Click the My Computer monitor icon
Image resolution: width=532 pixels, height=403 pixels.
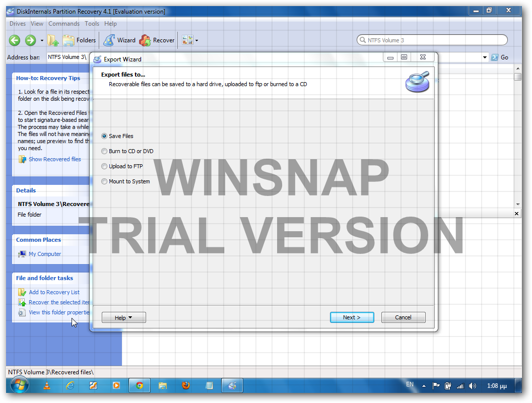(x=22, y=254)
